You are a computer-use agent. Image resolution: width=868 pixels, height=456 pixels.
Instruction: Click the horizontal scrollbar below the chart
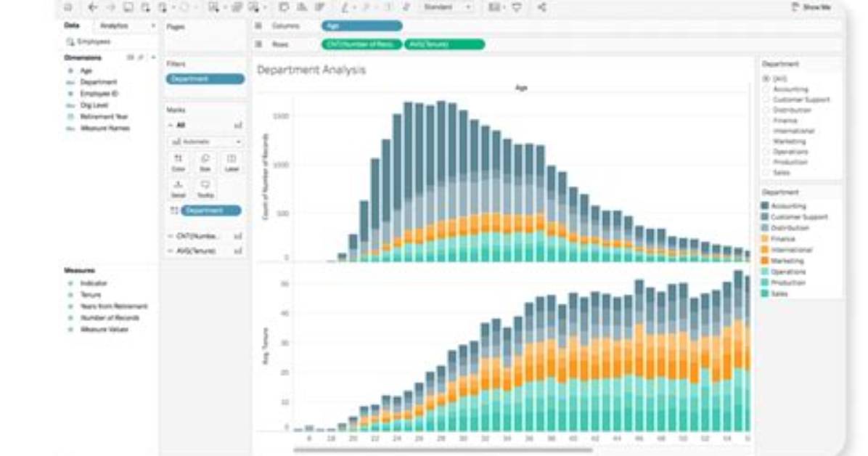443,450
